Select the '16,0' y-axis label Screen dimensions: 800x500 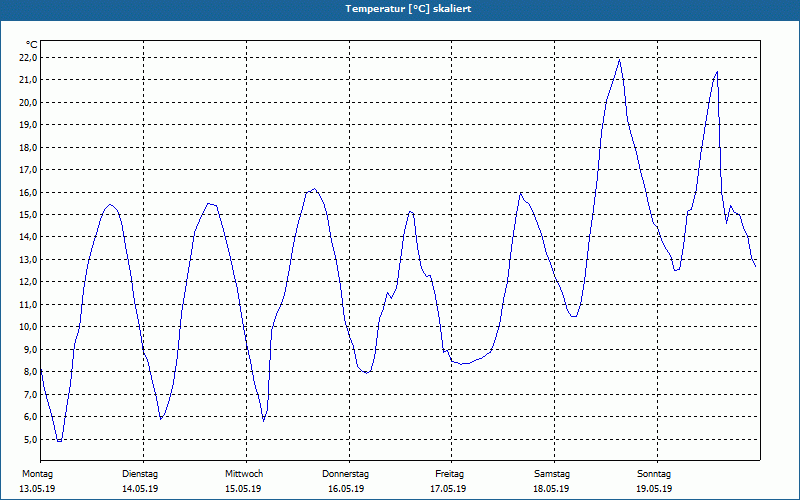coord(28,192)
